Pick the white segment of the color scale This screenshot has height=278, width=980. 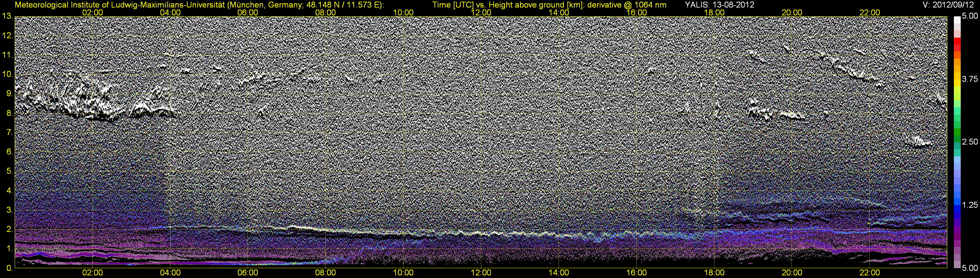[957, 20]
